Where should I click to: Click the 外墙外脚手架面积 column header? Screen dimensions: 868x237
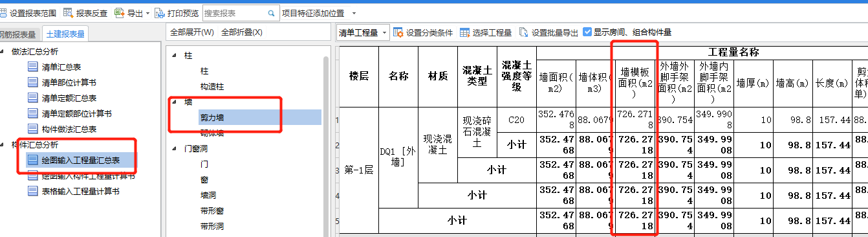point(675,83)
